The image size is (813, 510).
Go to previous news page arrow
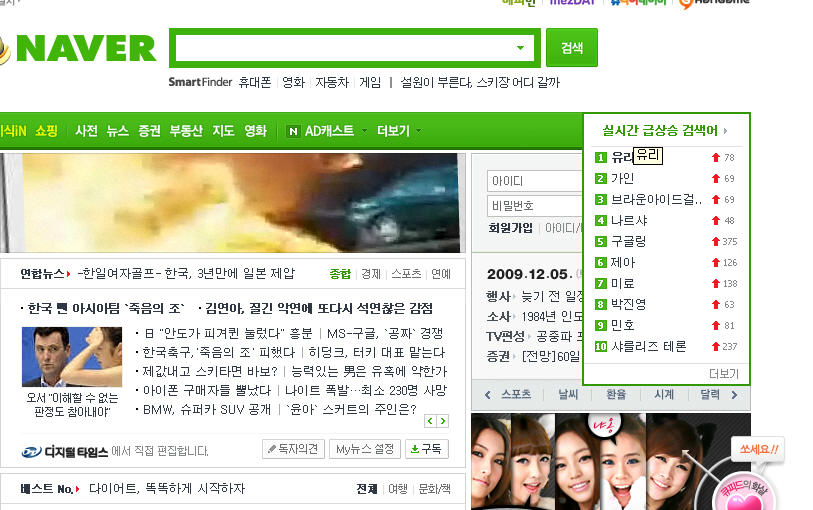click(430, 421)
